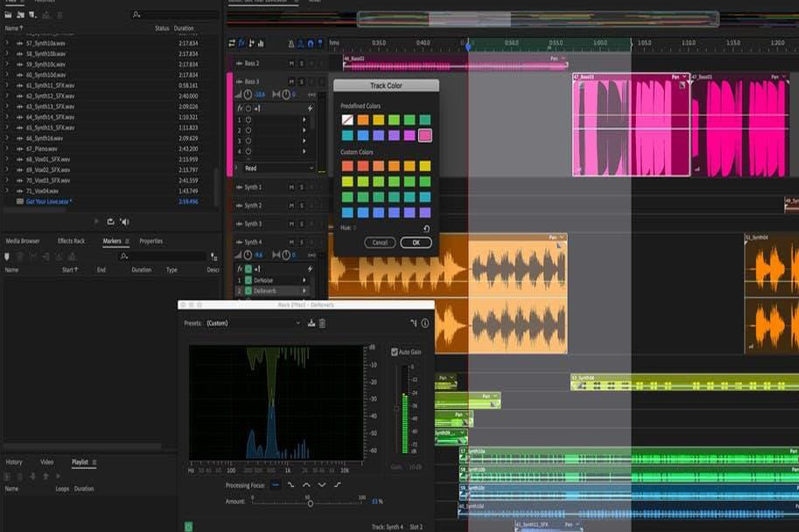Switch to the Effects Rack tab

coord(71,241)
